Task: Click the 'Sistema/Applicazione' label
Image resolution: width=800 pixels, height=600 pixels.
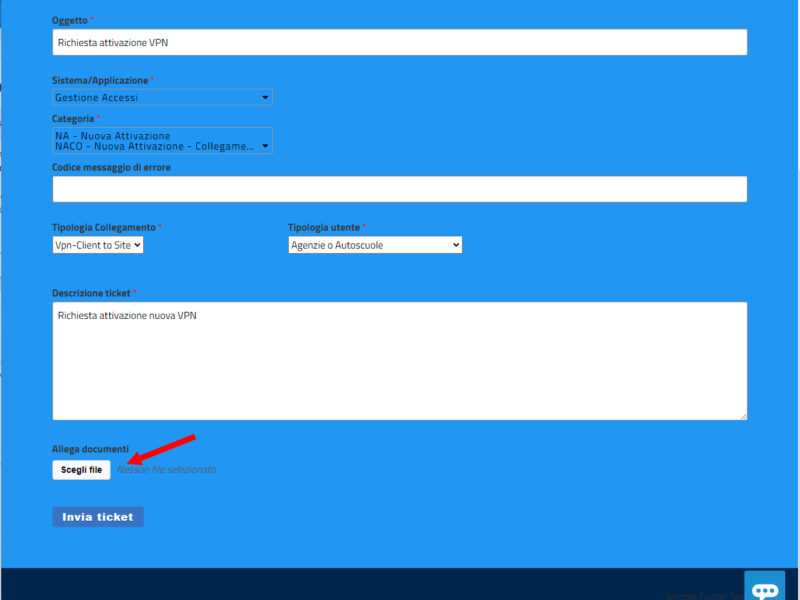Action: pos(100,80)
